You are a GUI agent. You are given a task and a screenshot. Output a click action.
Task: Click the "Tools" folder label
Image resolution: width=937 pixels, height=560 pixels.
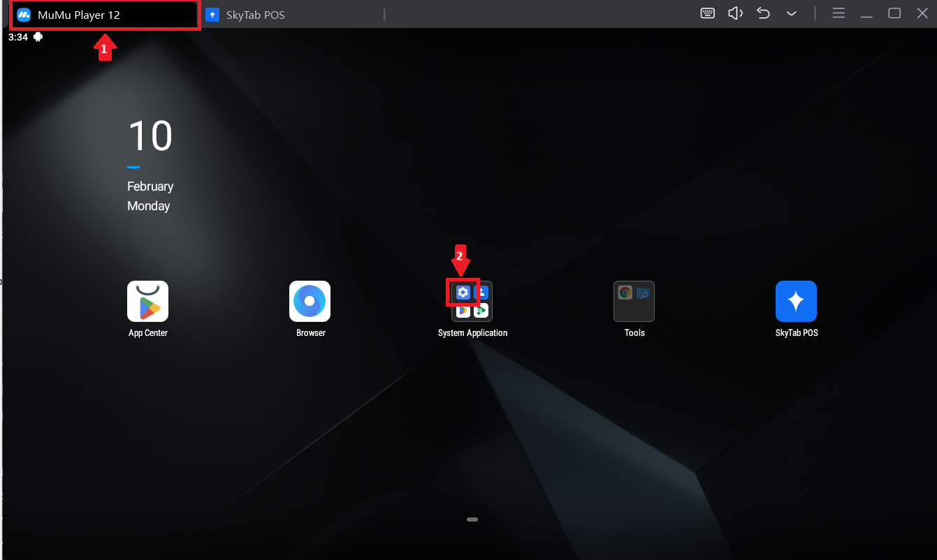coord(634,333)
